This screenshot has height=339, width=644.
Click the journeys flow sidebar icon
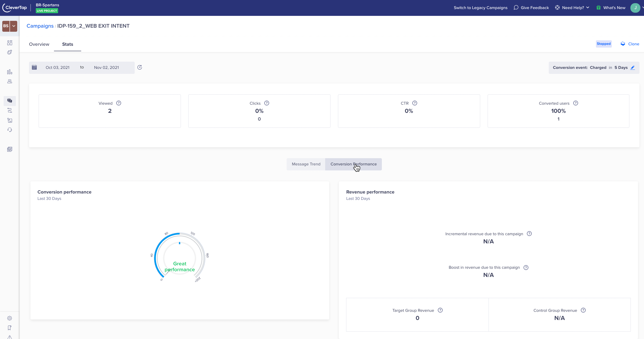click(10, 110)
